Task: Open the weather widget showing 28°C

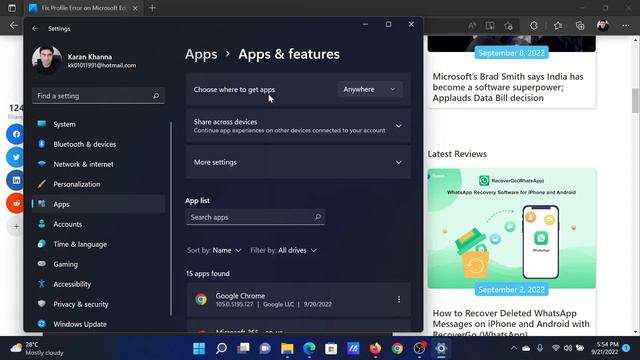Action: click(37, 348)
